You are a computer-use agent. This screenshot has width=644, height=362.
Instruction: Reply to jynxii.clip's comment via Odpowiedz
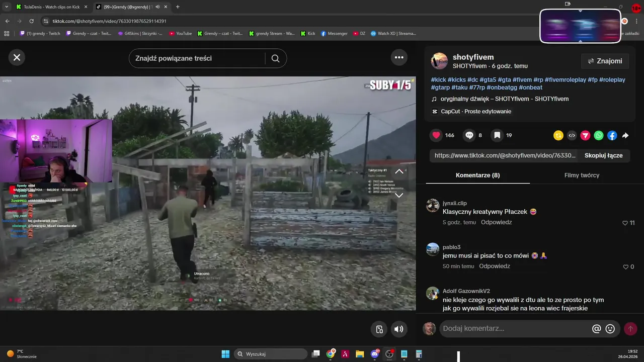(496, 222)
